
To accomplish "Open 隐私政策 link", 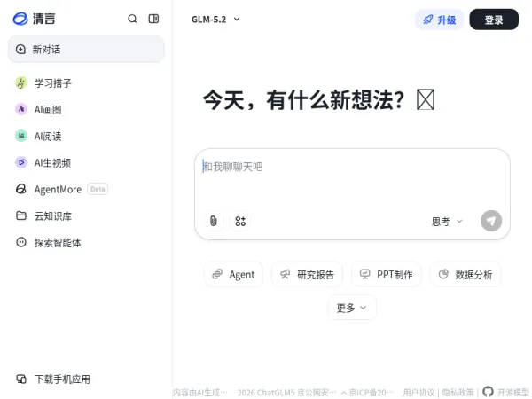I will pos(458,393).
